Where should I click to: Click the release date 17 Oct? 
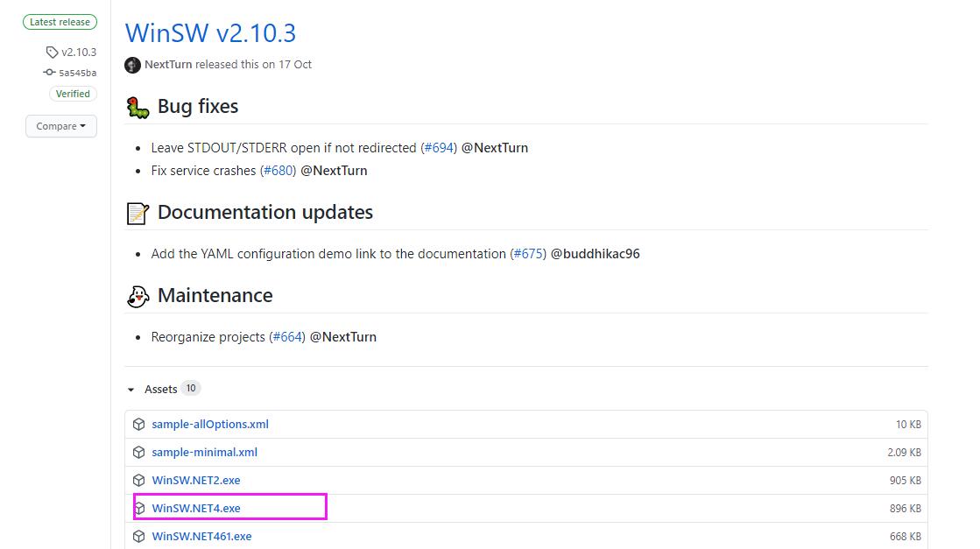click(x=295, y=64)
